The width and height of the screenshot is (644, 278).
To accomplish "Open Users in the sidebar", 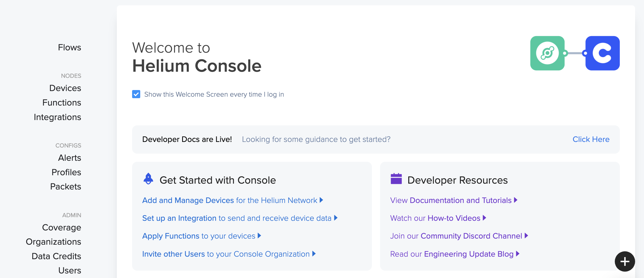I will 70,270.
